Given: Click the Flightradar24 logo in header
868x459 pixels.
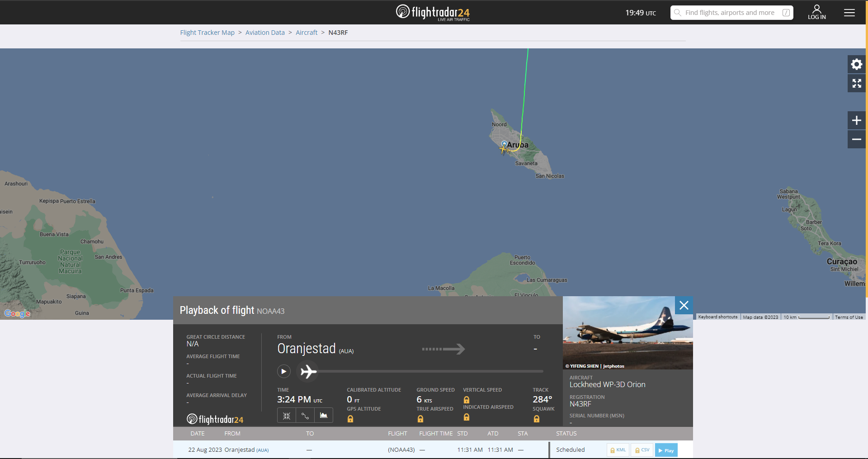Looking at the screenshot, I should point(433,12).
